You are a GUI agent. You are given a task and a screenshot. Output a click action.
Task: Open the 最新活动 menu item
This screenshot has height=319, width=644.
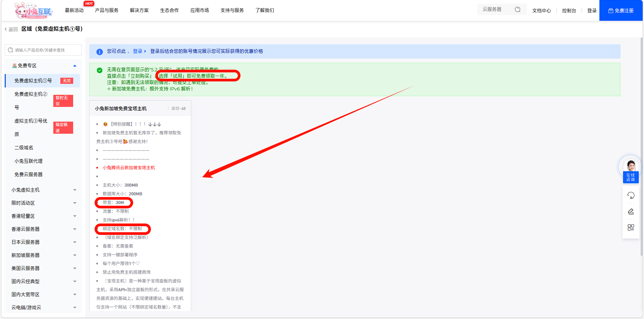pos(74,10)
